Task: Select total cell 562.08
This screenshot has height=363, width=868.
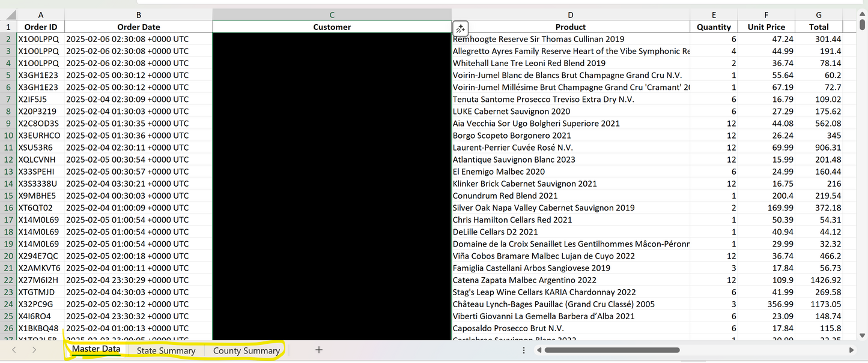Action: tap(819, 124)
